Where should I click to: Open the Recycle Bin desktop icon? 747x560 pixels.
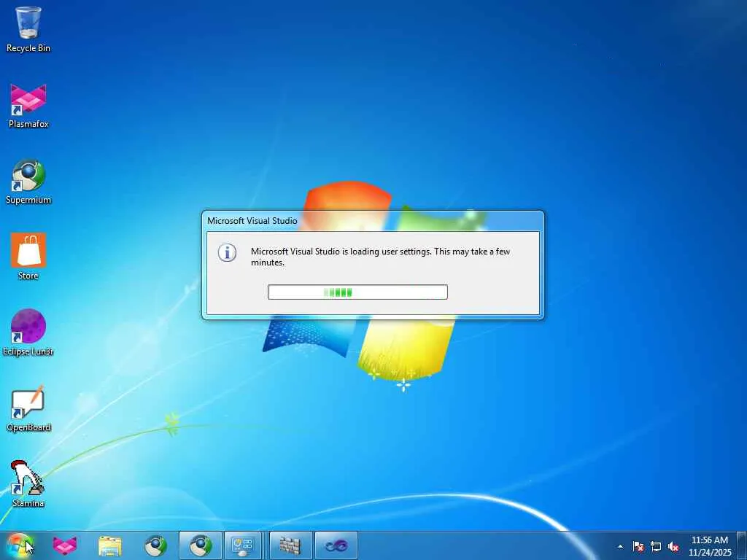(28, 28)
